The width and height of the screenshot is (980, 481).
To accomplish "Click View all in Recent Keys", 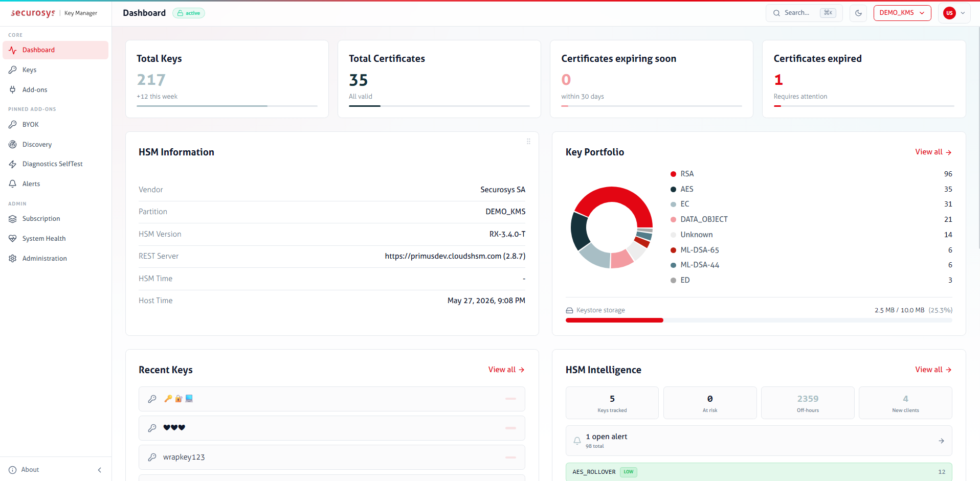I will point(506,370).
